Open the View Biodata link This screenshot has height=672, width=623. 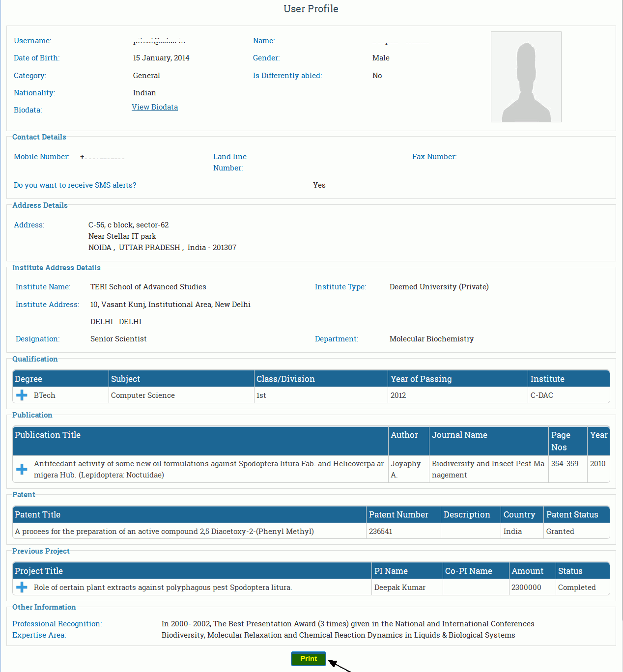(x=155, y=107)
